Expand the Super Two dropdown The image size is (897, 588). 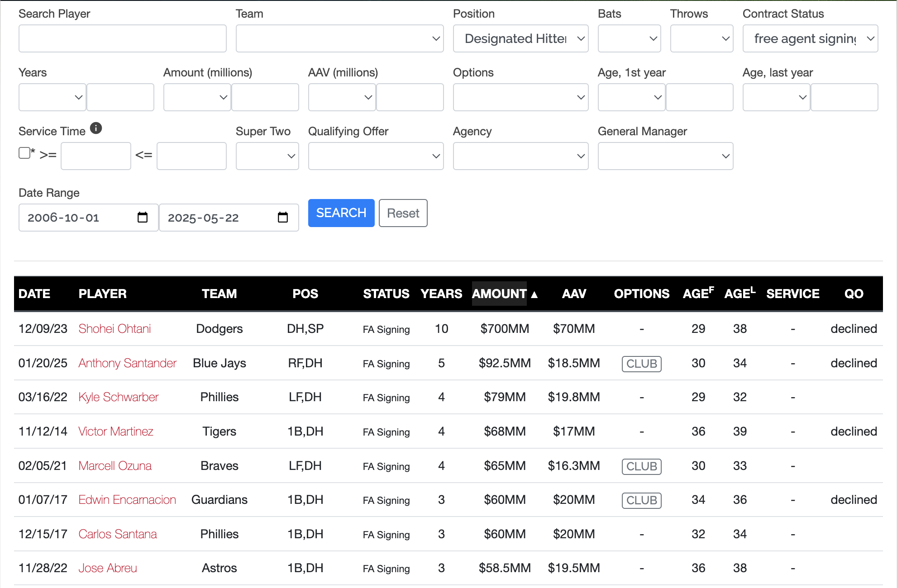[x=267, y=156]
